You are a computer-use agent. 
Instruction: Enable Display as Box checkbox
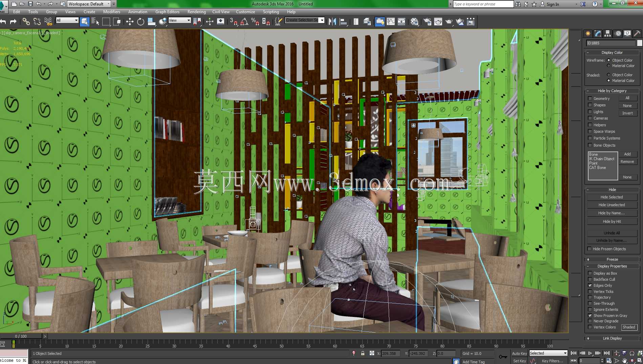[590, 273]
